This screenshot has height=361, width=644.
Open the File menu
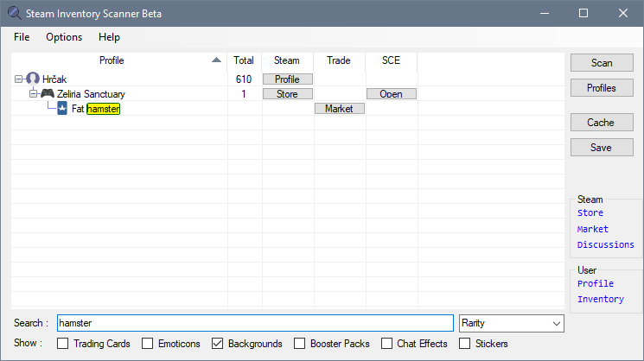tap(22, 37)
